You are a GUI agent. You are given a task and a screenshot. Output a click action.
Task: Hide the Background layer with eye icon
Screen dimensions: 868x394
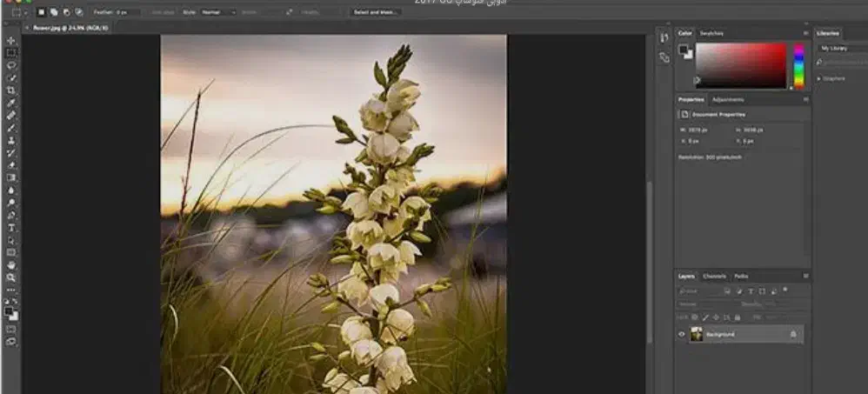pos(681,334)
